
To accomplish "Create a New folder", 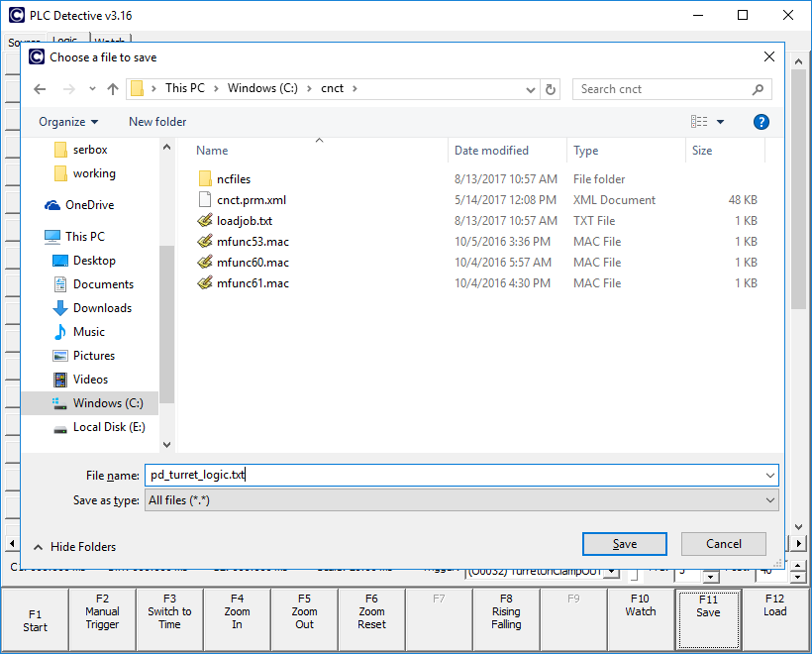I will click(x=157, y=122).
